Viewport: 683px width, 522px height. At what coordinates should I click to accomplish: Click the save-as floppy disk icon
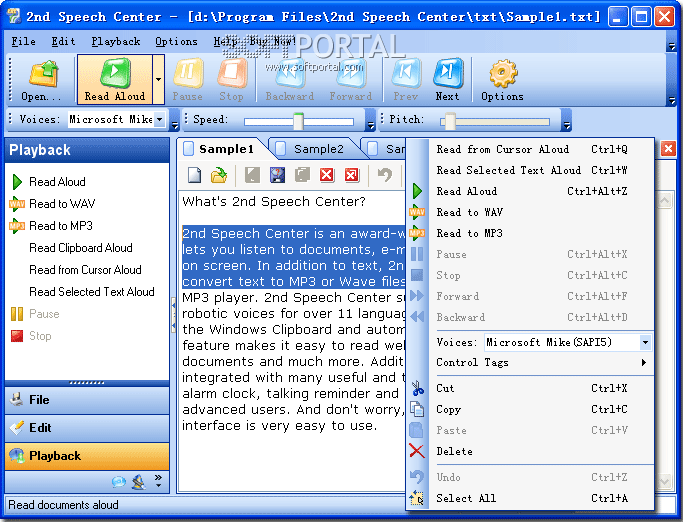click(x=277, y=175)
